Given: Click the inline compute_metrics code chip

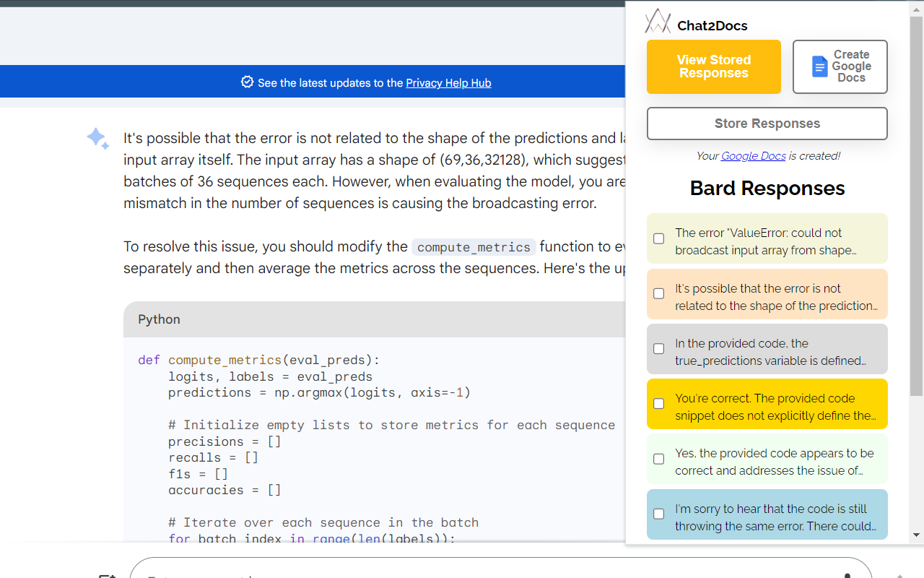Looking at the screenshot, I should pyautogui.click(x=474, y=247).
